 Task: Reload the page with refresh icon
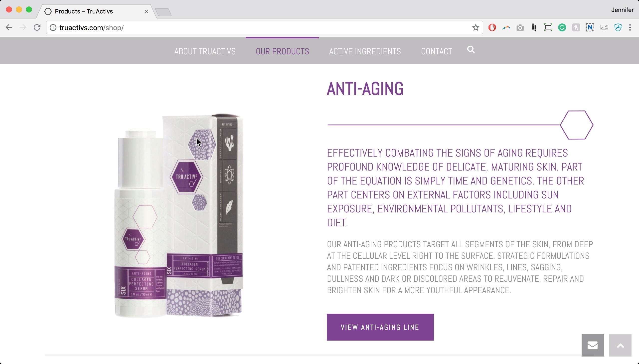37,27
